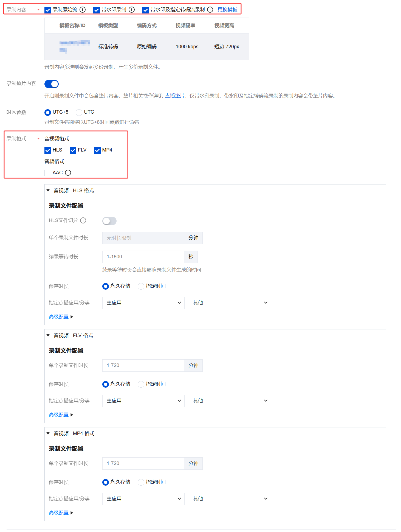This screenshot has width=401, height=532.
Task: Click 续录等待时长 input with 1-1800 placeholder
Action: click(143, 257)
